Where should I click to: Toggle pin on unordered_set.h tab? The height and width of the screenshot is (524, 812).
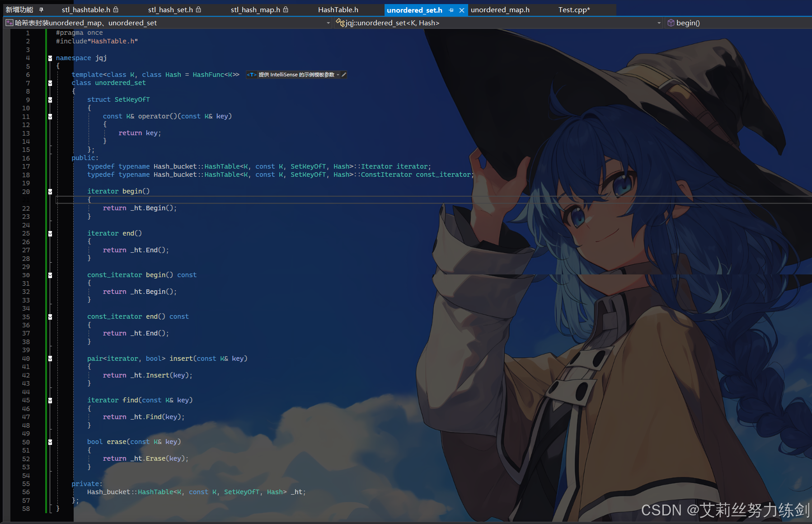click(x=451, y=10)
